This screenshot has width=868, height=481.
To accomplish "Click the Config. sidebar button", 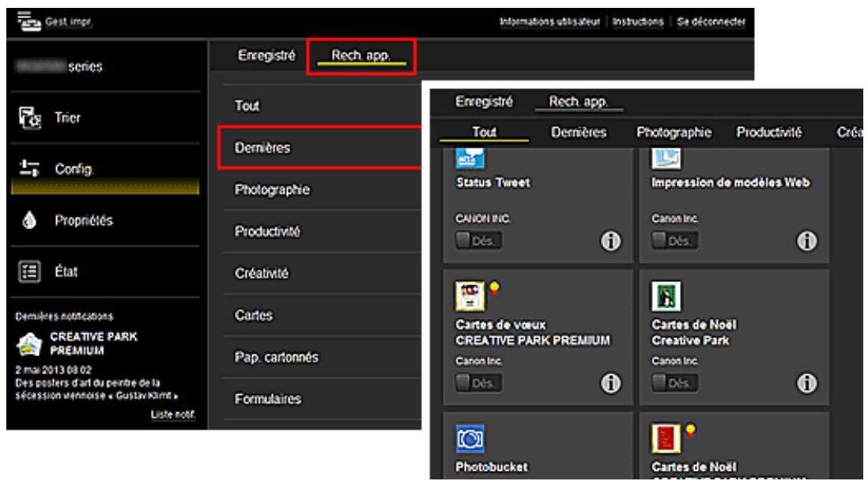I will coord(105,169).
